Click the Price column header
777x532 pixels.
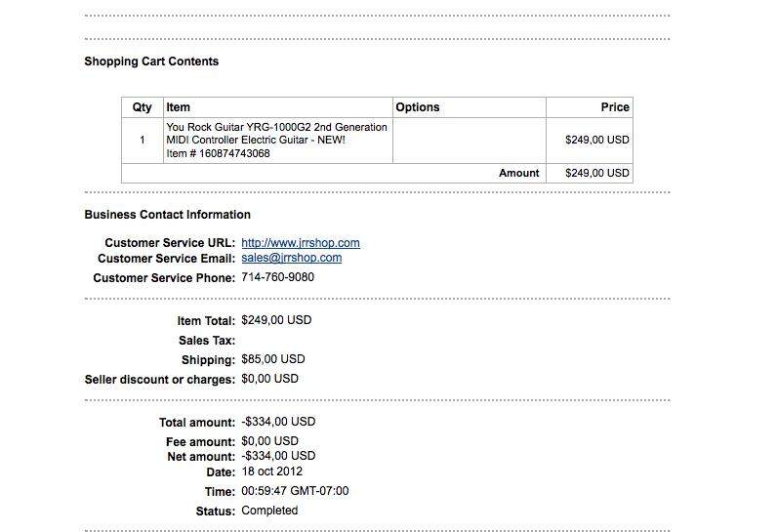click(615, 107)
